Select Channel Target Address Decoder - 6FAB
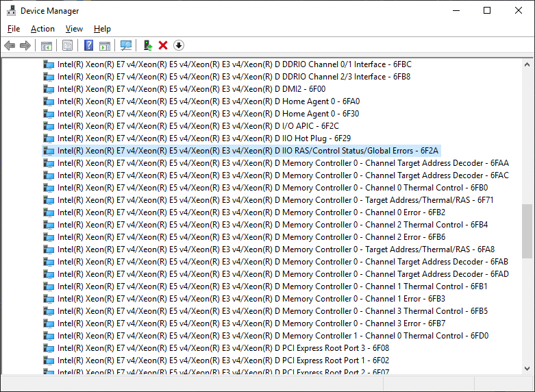This screenshot has width=535, height=392. pyautogui.click(x=283, y=262)
